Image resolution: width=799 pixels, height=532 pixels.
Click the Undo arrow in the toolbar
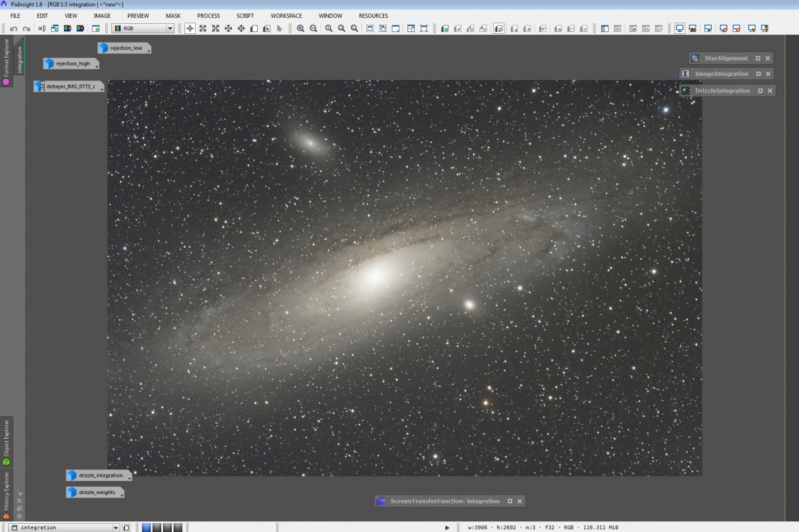[x=13, y=29]
